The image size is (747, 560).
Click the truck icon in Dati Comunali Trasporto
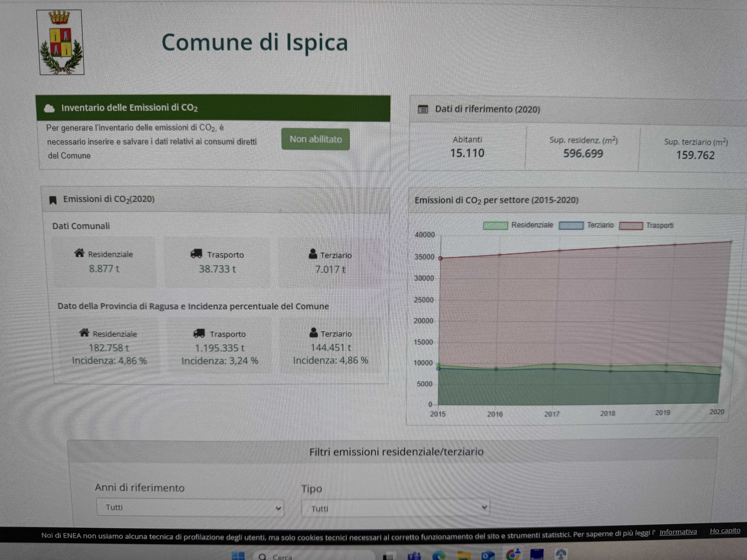pos(196,254)
